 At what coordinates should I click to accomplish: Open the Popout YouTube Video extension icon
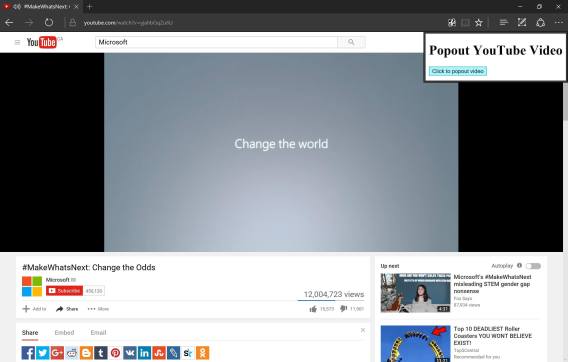pos(452,22)
